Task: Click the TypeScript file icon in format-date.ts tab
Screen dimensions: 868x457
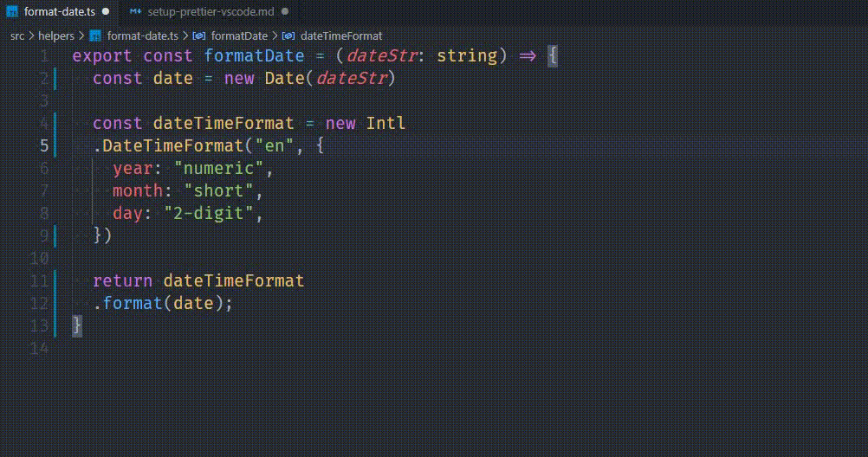Action: pos(12,12)
